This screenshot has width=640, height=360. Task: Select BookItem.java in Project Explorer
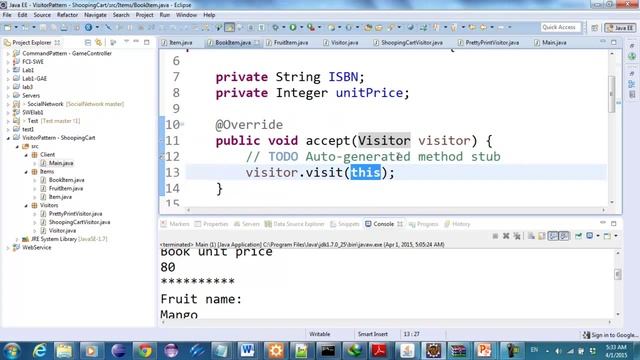click(67, 180)
